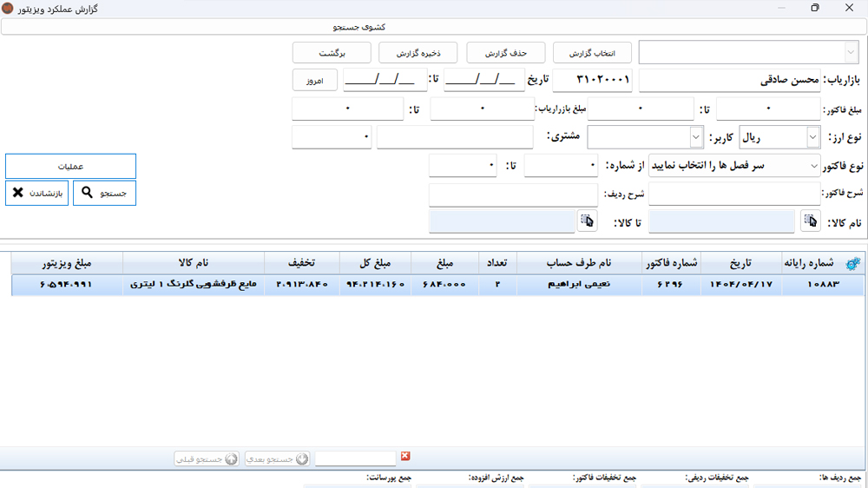The width and height of the screenshot is (868, 488).
Task: Click the انتخاب گزارش button
Action: (593, 53)
